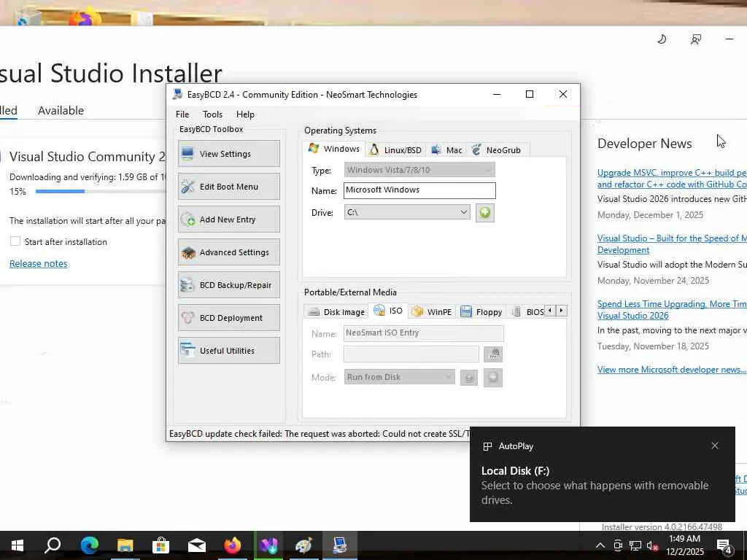
Task: Open Microsoft Edge from the taskbar
Action: [89, 545]
